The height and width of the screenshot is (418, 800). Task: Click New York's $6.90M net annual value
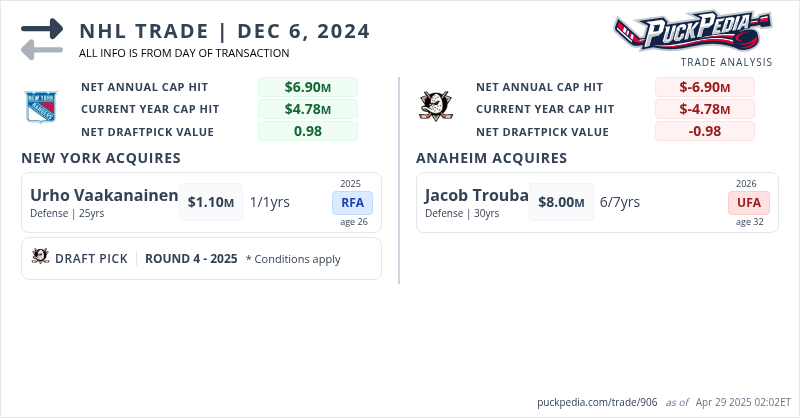tap(307, 87)
